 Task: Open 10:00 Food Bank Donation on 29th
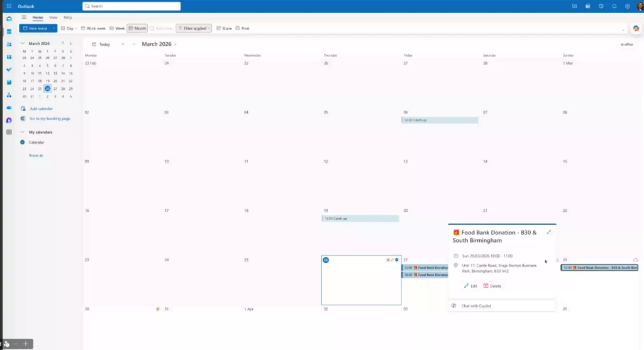click(x=599, y=268)
